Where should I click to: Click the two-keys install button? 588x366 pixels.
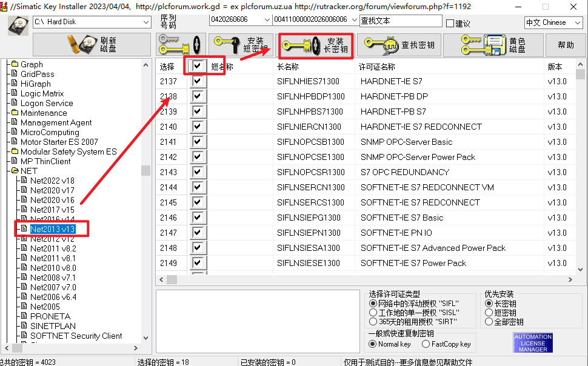(x=181, y=44)
